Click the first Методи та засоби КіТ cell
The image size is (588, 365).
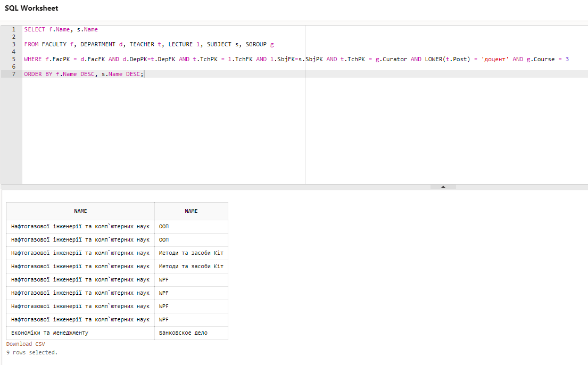click(191, 253)
